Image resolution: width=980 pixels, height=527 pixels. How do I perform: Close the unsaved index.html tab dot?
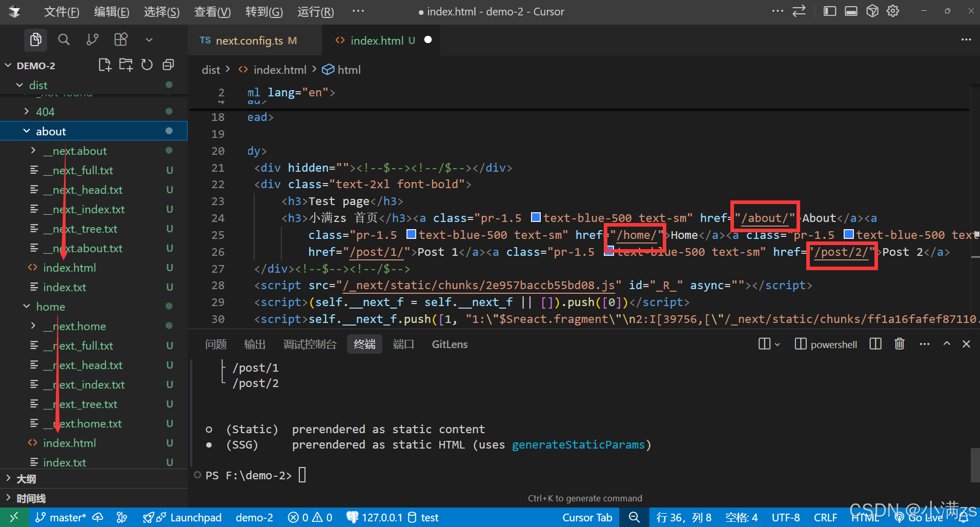pos(428,40)
